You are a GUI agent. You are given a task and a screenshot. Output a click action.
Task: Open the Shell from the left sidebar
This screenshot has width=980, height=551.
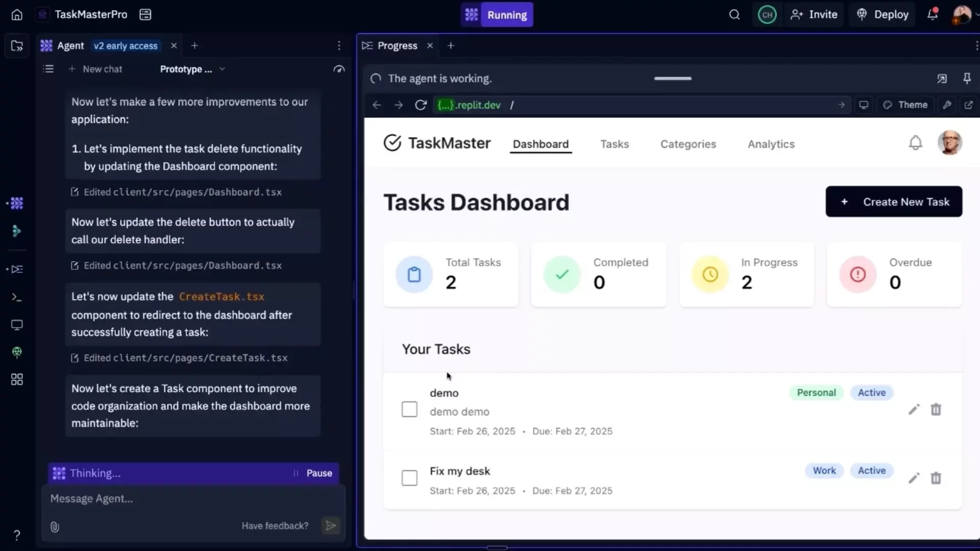click(x=16, y=297)
